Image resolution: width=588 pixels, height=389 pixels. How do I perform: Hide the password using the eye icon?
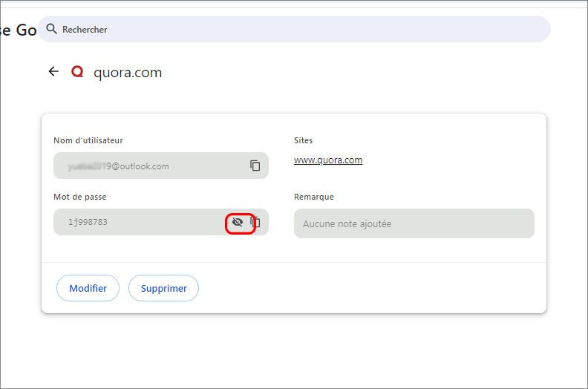[238, 222]
